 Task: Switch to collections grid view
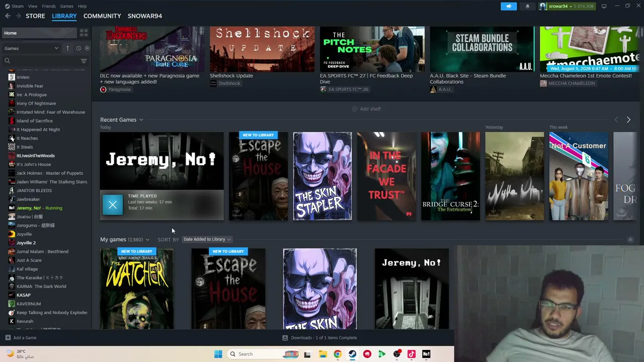pyautogui.click(x=84, y=33)
